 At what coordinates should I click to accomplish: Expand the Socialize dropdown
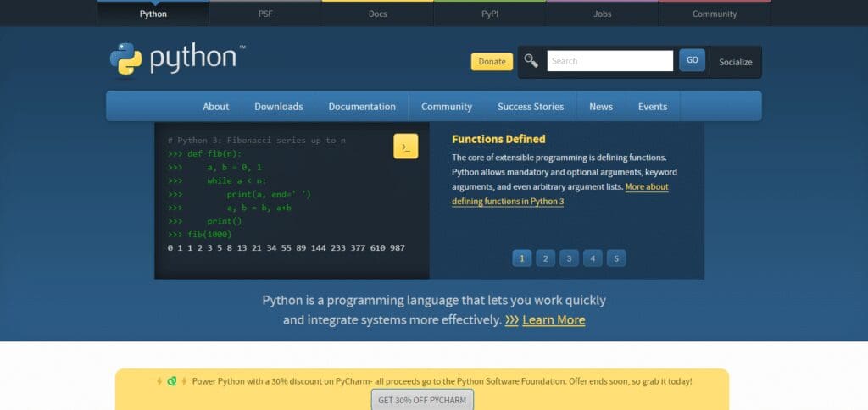(735, 62)
